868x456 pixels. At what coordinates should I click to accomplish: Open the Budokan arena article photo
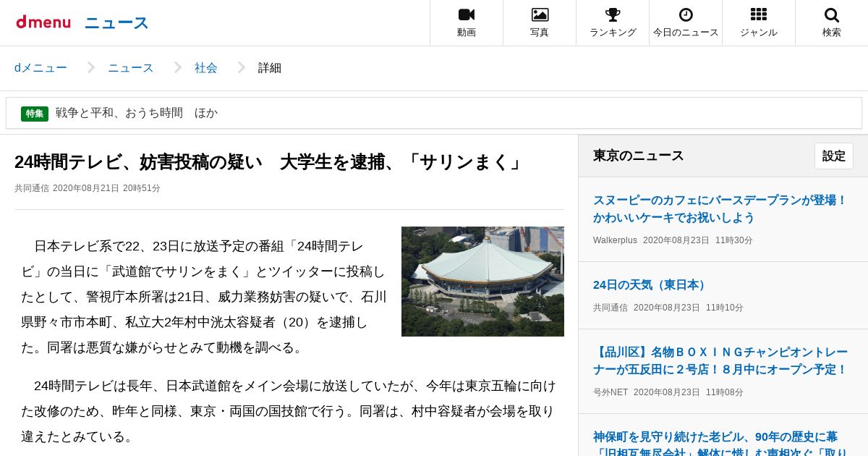[x=482, y=282]
